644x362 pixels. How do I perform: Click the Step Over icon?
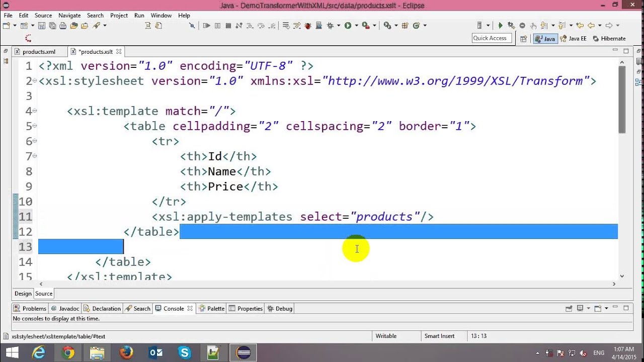click(261, 25)
